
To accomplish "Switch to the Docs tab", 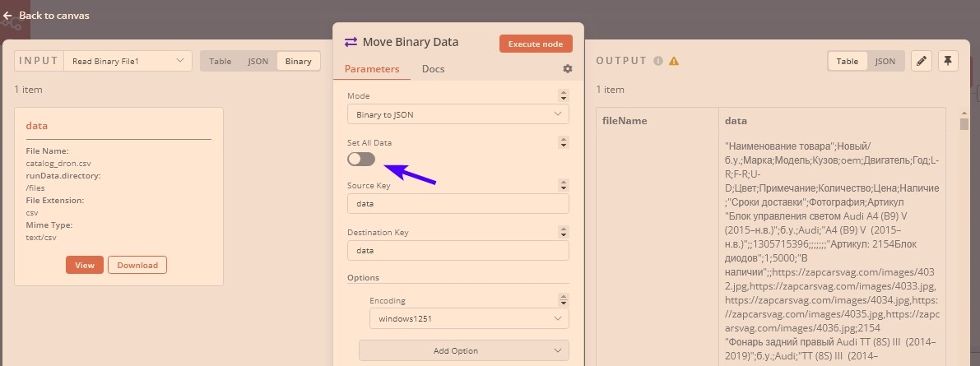I will (433, 69).
